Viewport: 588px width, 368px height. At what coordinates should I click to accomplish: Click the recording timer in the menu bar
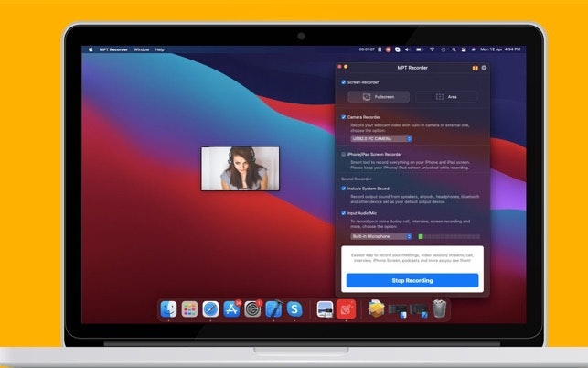click(x=367, y=49)
